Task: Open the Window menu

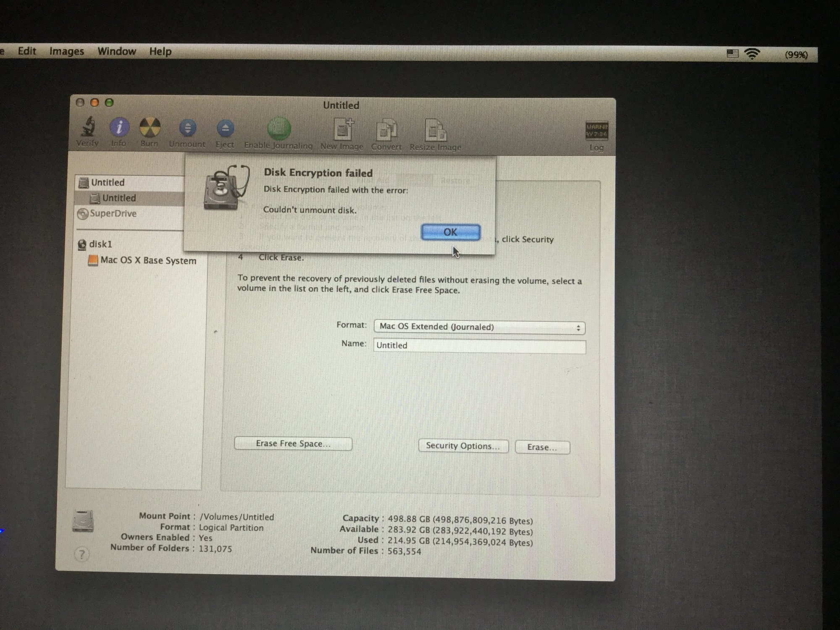Action: [x=116, y=51]
